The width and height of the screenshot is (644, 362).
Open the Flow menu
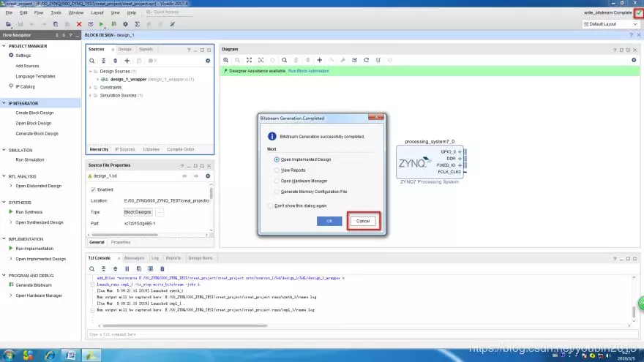pyautogui.click(x=39, y=12)
